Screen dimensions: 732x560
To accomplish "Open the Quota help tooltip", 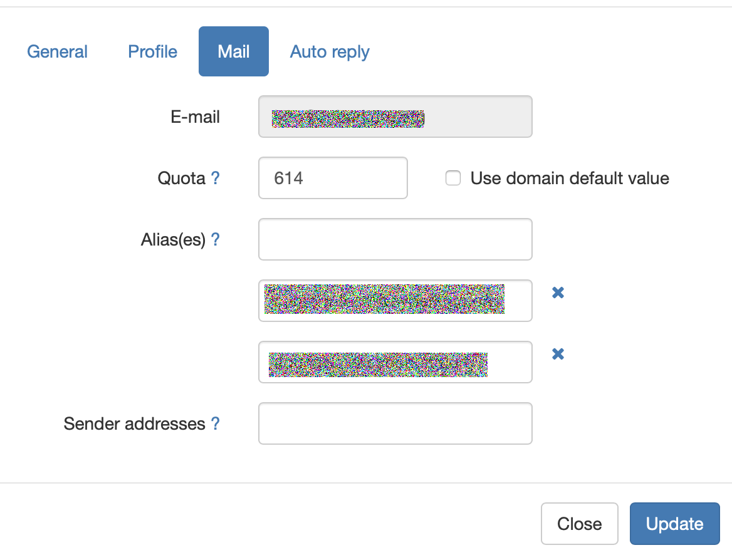I will click(x=216, y=178).
